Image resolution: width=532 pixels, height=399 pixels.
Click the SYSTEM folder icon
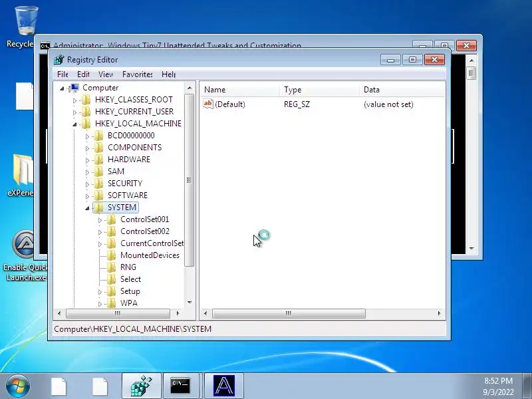coord(98,207)
